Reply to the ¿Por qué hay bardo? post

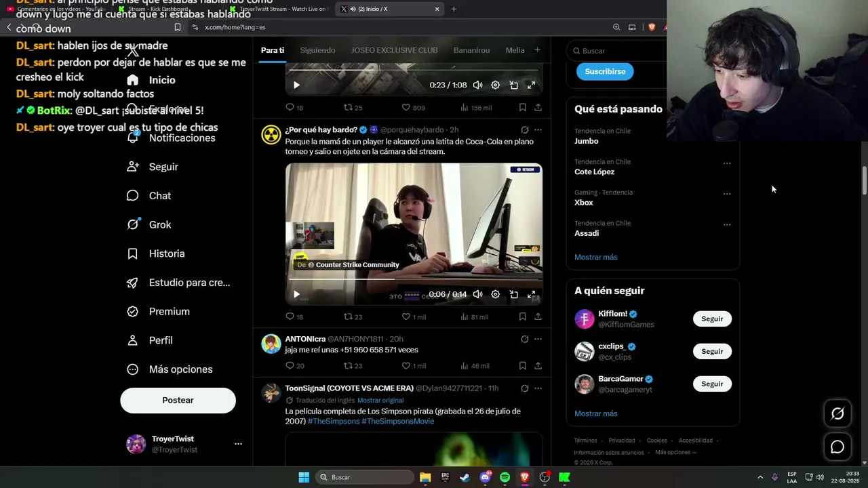(x=294, y=317)
